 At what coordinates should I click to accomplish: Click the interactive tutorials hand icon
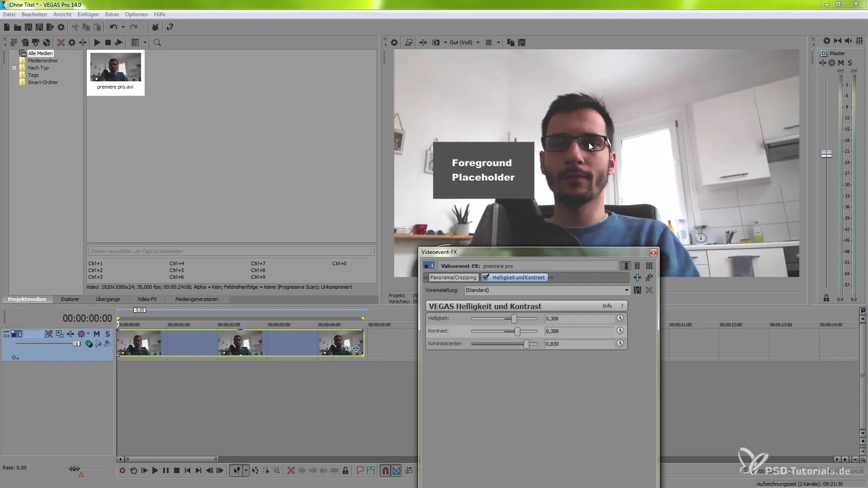point(155,28)
